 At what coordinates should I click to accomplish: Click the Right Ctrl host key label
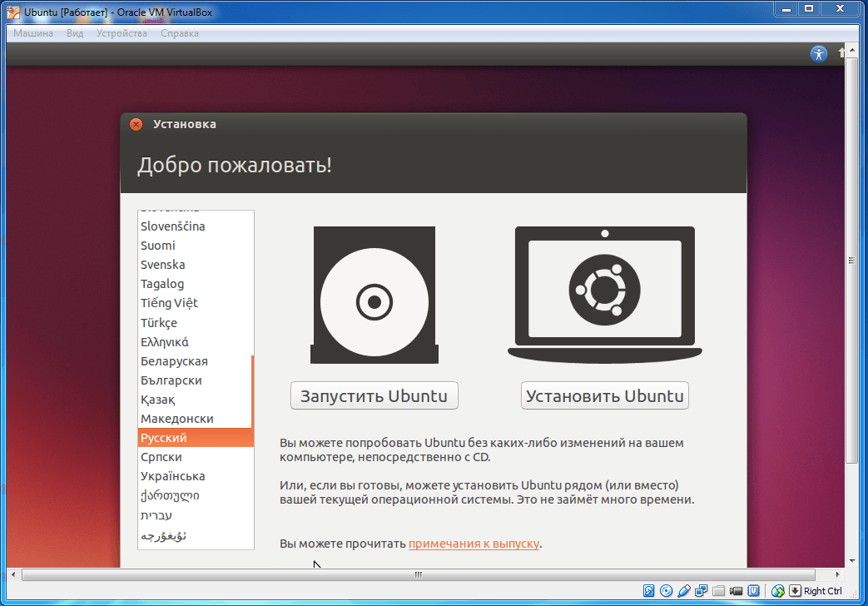click(x=822, y=591)
